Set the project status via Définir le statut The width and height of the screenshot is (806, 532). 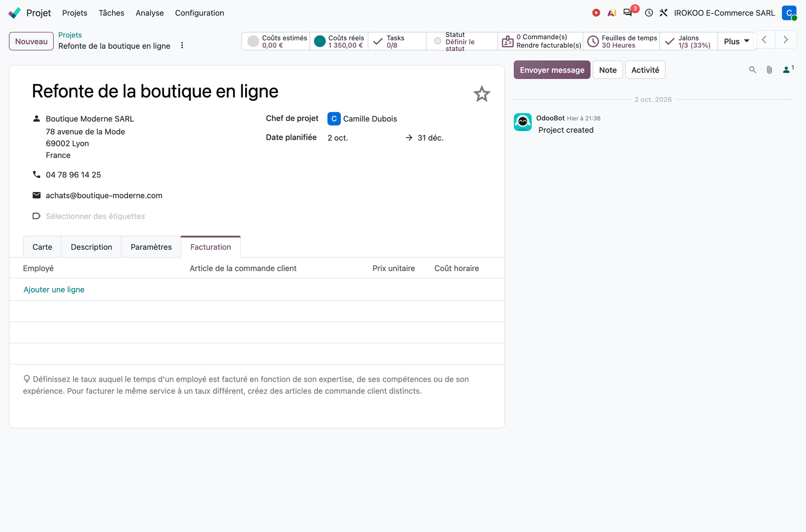pyautogui.click(x=462, y=41)
